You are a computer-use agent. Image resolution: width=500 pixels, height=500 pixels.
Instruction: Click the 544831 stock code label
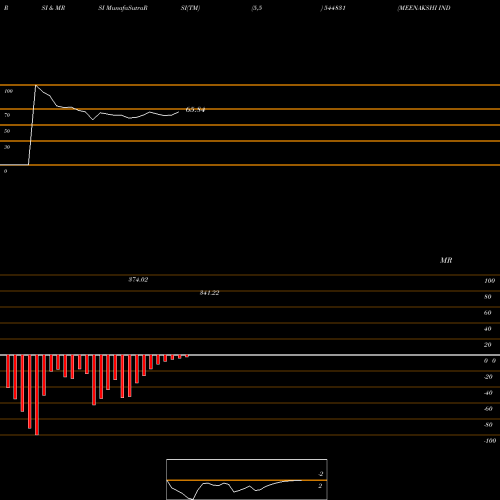point(333,8)
